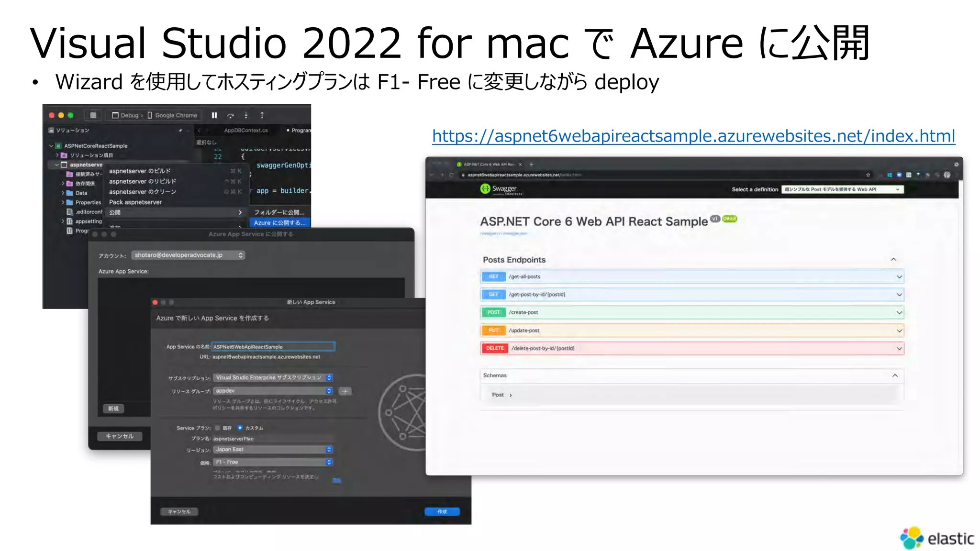Open the 公開 submenu
This screenshot has height=551, width=980.
point(175,213)
